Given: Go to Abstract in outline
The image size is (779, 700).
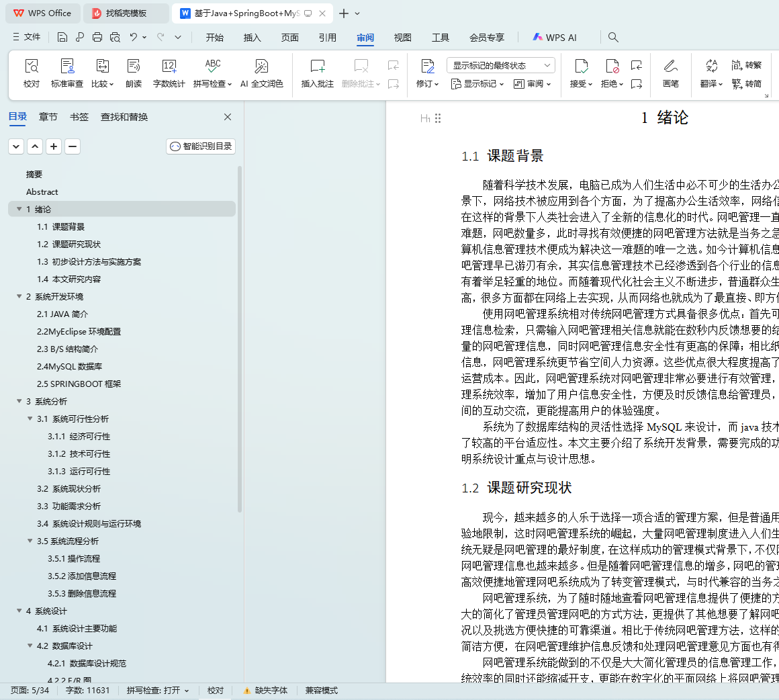Looking at the screenshot, I should [x=42, y=192].
